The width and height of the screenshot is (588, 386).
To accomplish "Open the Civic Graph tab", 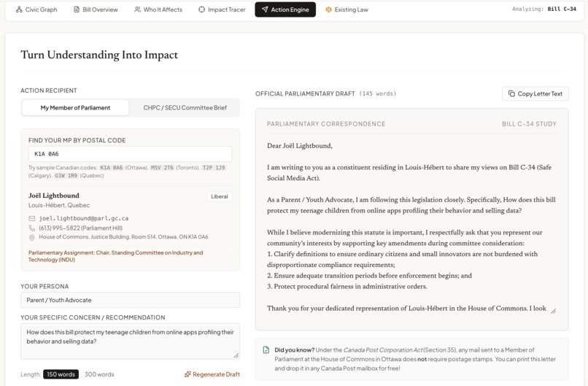I will click(36, 9).
